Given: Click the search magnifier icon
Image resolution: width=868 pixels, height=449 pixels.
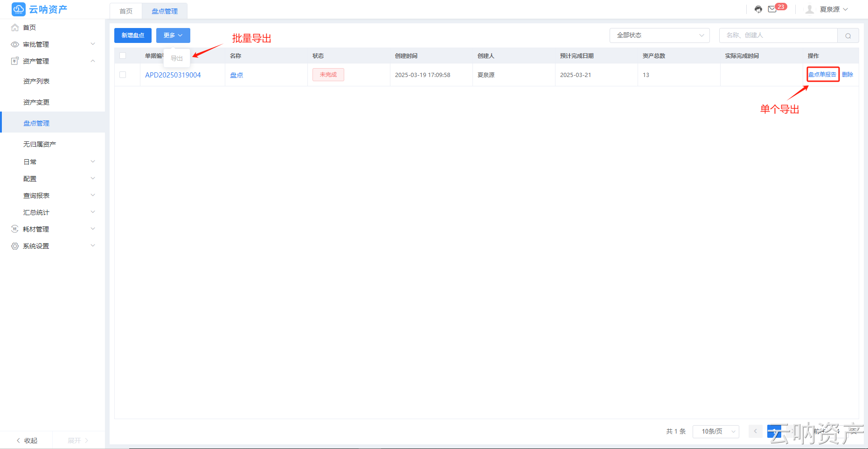Looking at the screenshot, I should point(848,35).
